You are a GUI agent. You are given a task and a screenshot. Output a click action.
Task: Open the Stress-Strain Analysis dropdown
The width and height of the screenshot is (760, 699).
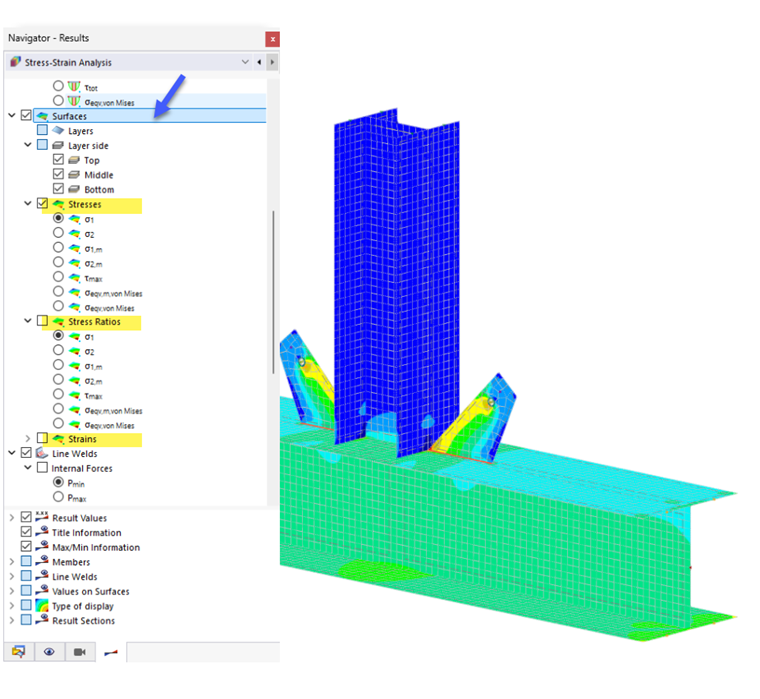tap(245, 62)
